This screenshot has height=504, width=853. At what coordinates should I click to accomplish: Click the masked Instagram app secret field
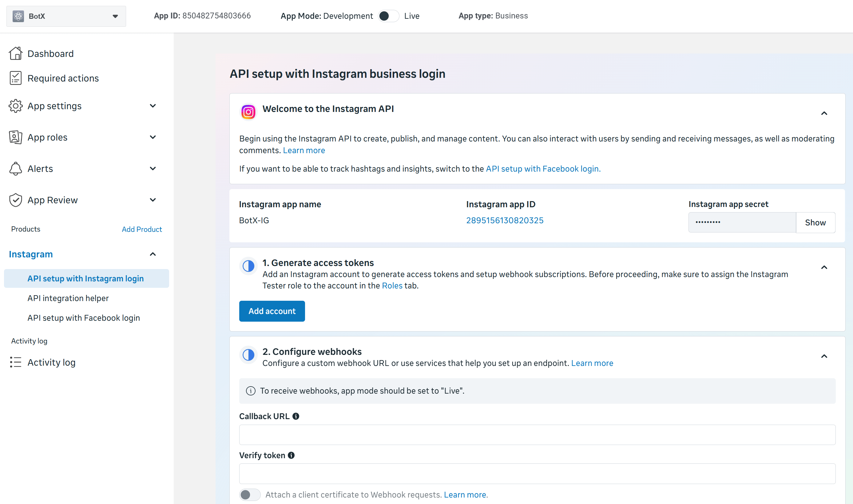[x=742, y=222]
